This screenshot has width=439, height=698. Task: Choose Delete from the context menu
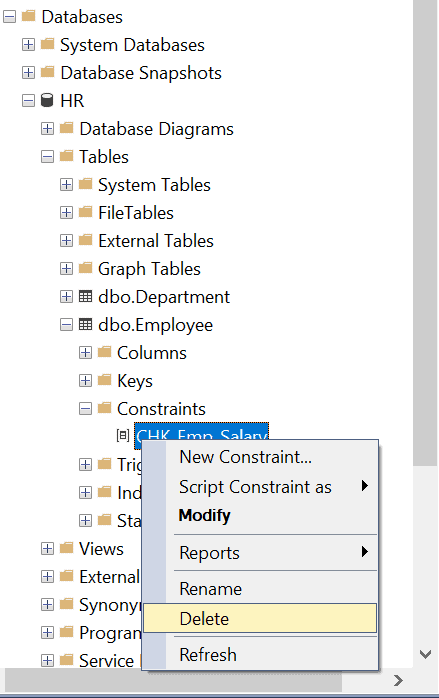pyautogui.click(x=260, y=618)
